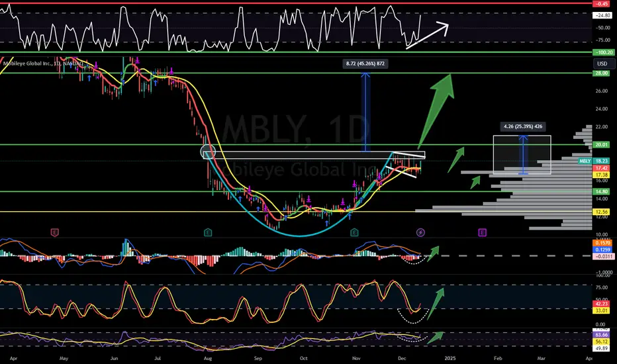Click Aug on the time axis
The image size is (617, 364).
208,359
